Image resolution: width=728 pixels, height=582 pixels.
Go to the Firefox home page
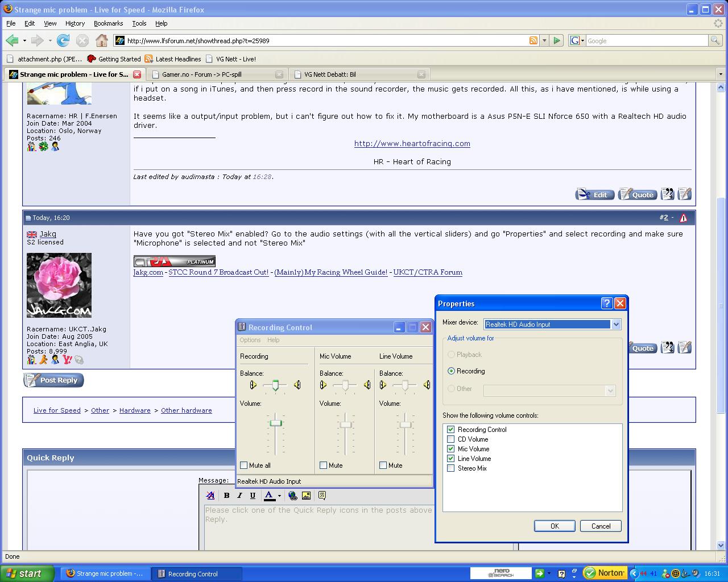pos(102,40)
